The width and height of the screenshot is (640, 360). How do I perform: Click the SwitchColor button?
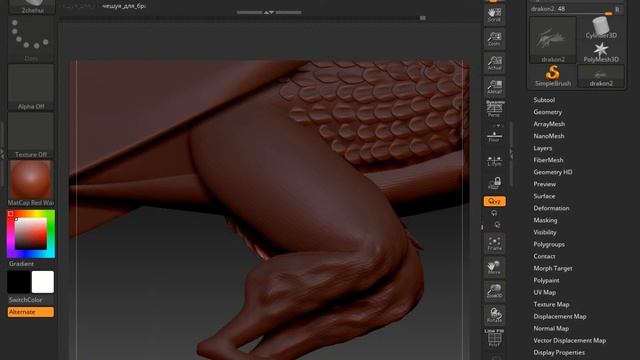(x=25, y=300)
